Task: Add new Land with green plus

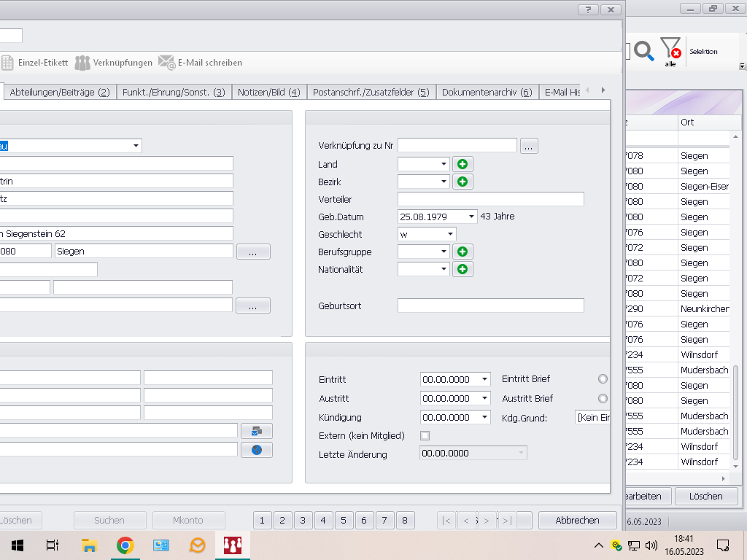Action: 462,164
